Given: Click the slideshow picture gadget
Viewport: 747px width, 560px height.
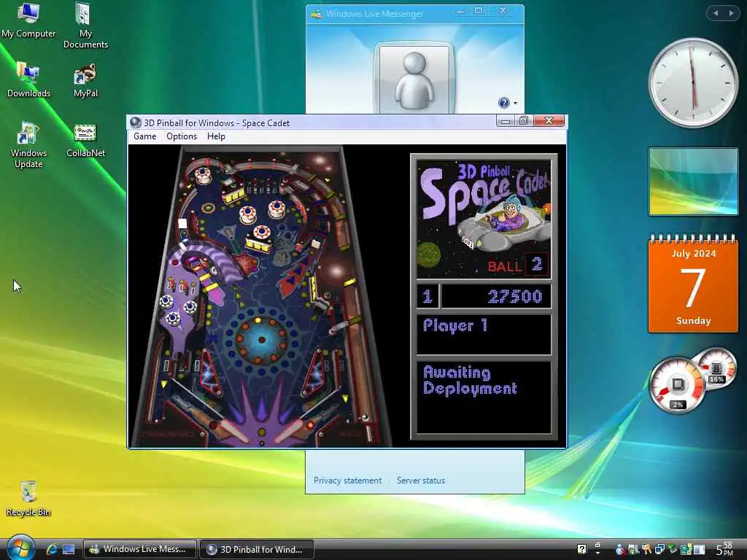Looking at the screenshot, I should tap(693, 182).
